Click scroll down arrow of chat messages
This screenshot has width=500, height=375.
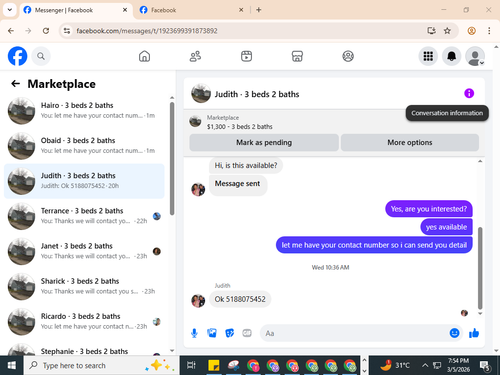pos(480,314)
